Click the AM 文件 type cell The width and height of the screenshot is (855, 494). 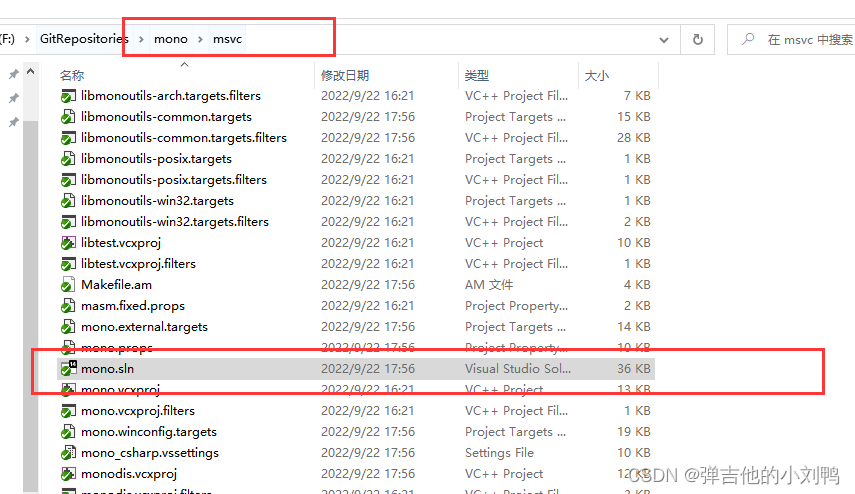tap(489, 285)
